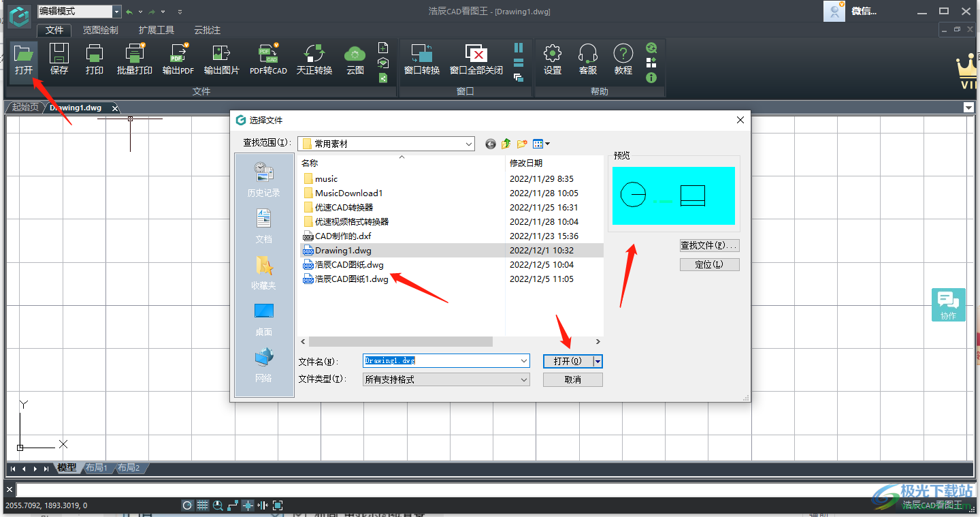Click the arrow beside 打开(O) button
Screen dimensions: 980x517
(598, 361)
